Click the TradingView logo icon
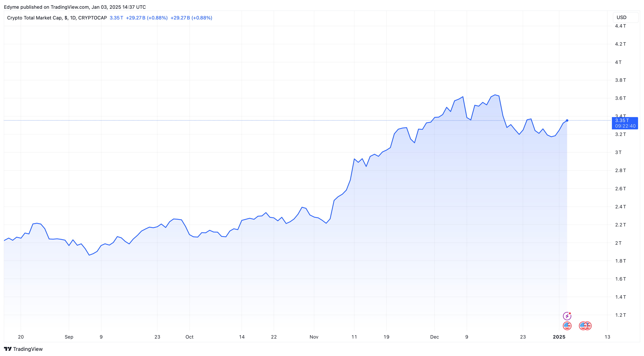 (8, 349)
